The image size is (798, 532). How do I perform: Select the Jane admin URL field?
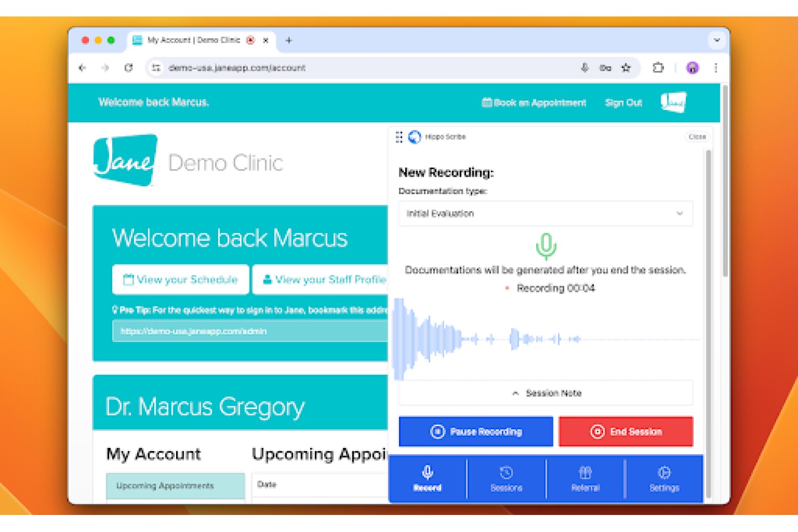[250, 331]
